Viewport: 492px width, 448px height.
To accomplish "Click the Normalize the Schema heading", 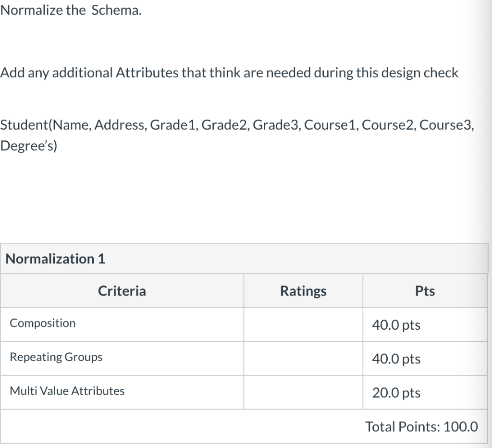I will pos(71,10).
